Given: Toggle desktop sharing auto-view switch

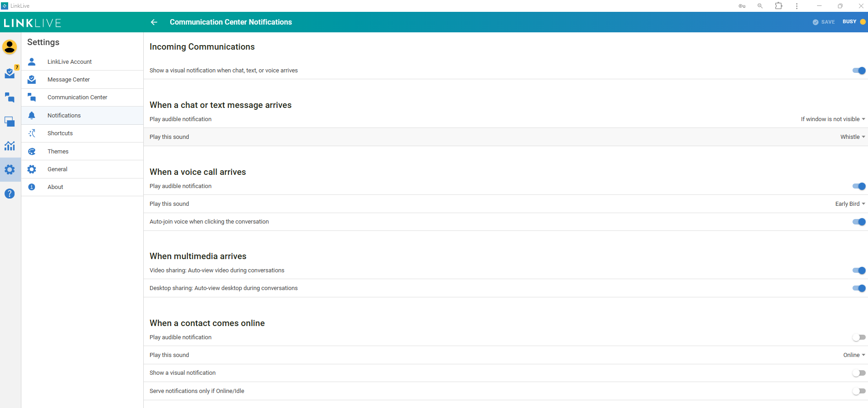Looking at the screenshot, I should point(858,288).
